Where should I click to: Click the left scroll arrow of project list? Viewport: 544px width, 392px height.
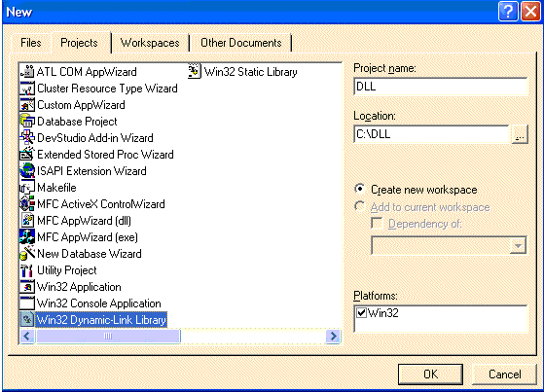[x=28, y=336]
